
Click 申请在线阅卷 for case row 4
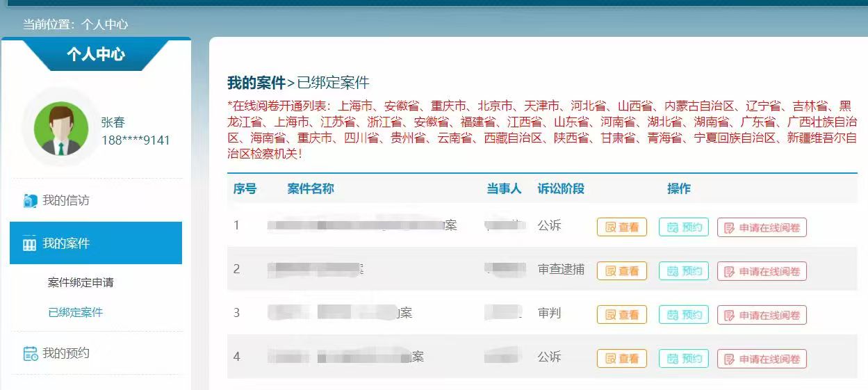click(762, 359)
